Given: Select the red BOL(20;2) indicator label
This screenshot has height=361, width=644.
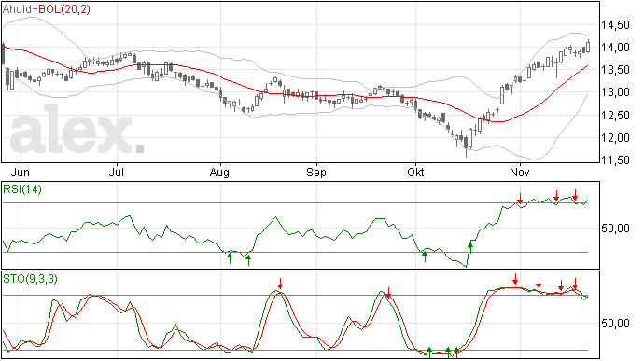Looking at the screenshot, I should point(63,9).
